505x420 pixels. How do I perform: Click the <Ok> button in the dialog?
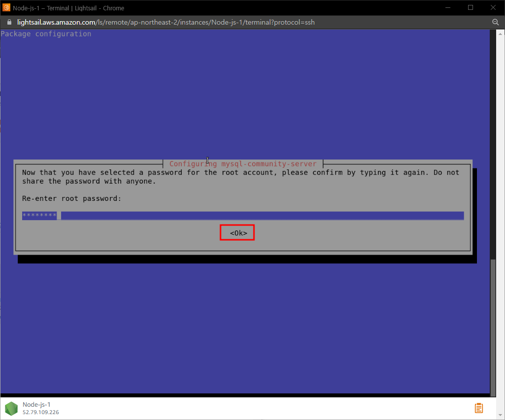pyautogui.click(x=238, y=233)
